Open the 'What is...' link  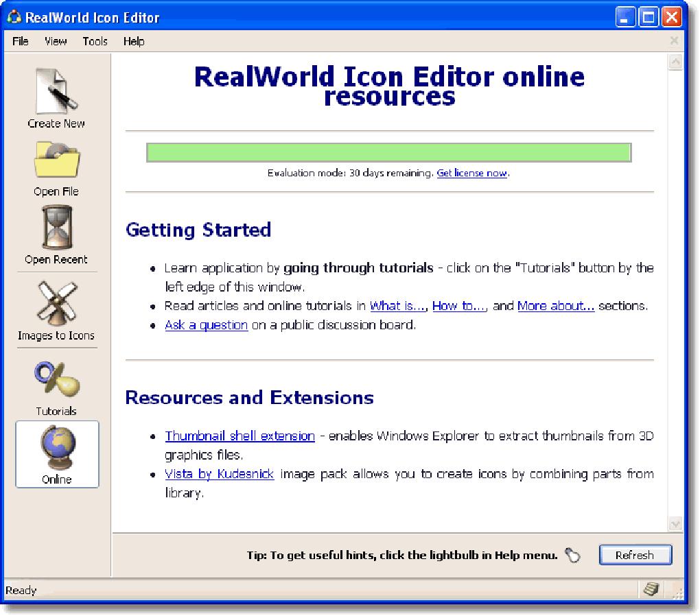(397, 306)
